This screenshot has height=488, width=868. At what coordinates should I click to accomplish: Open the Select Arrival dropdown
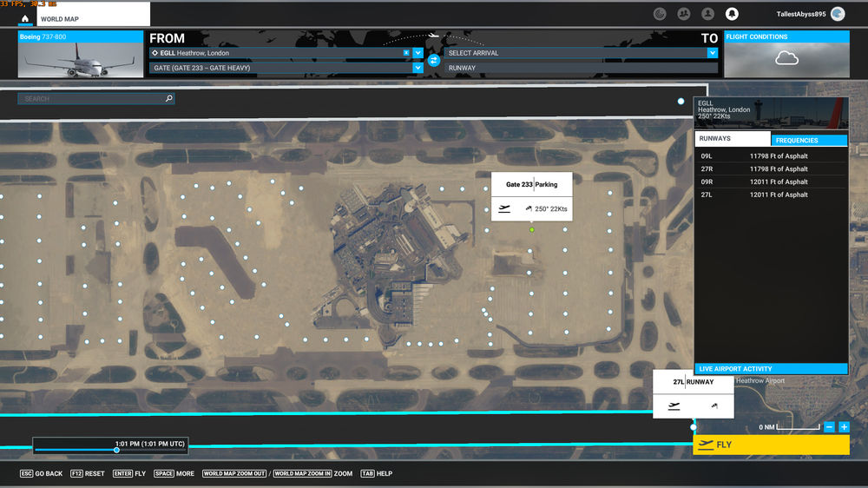pyautogui.click(x=713, y=53)
